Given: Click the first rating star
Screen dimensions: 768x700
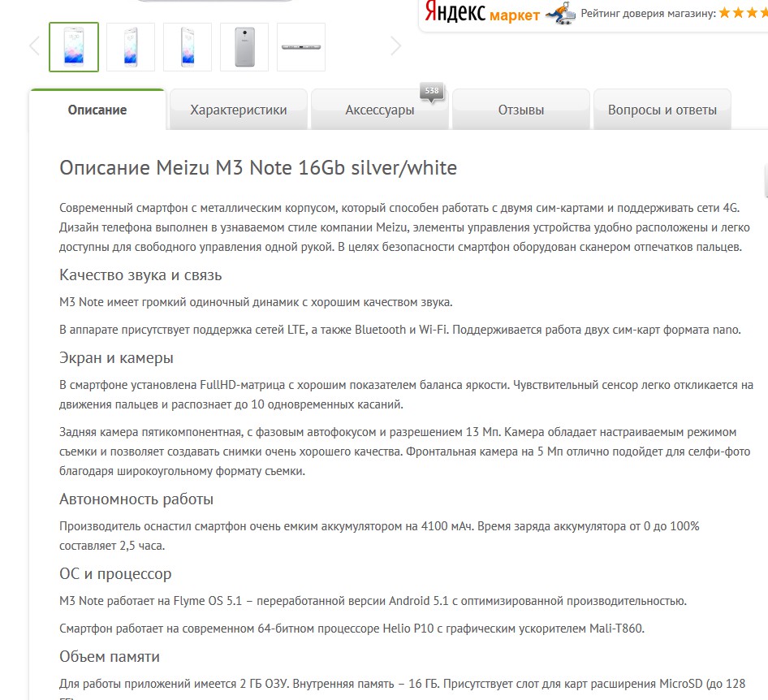Looking at the screenshot, I should [x=725, y=13].
